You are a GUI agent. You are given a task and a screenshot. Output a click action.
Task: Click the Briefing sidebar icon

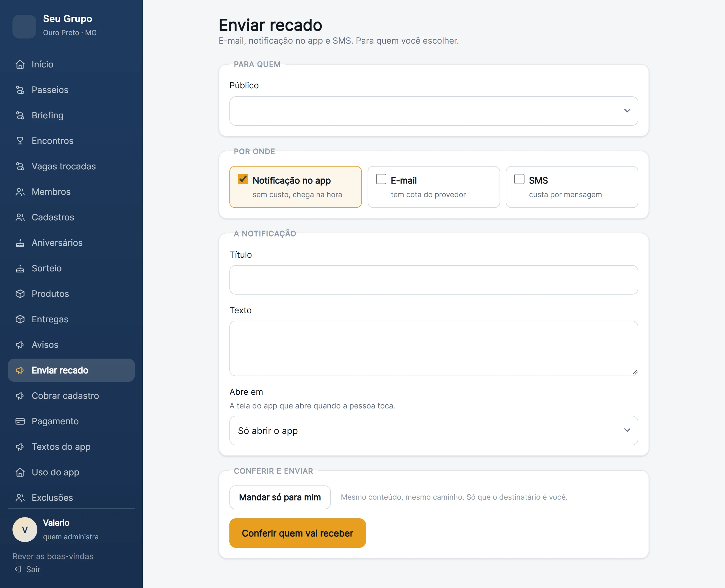(20, 115)
